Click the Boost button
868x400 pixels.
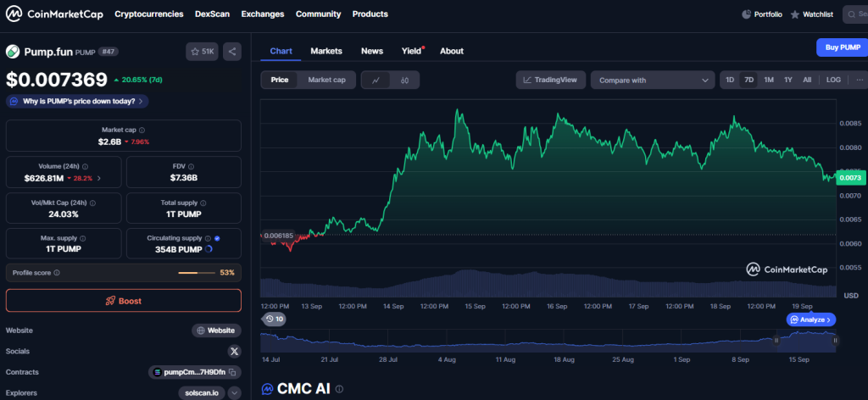pyautogui.click(x=124, y=301)
